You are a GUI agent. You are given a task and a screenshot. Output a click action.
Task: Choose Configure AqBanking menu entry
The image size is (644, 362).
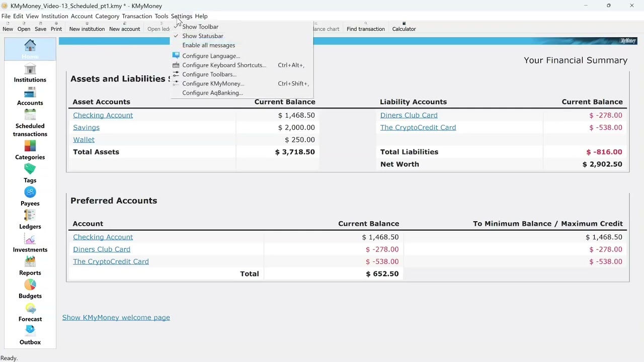pyautogui.click(x=242, y=93)
